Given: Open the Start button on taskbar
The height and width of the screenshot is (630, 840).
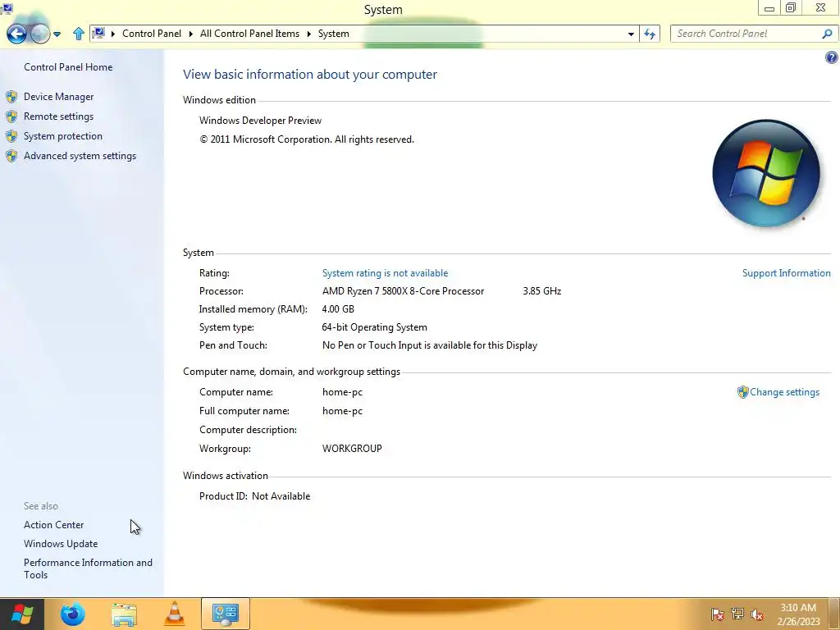Looking at the screenshot, I should (22, 614).
